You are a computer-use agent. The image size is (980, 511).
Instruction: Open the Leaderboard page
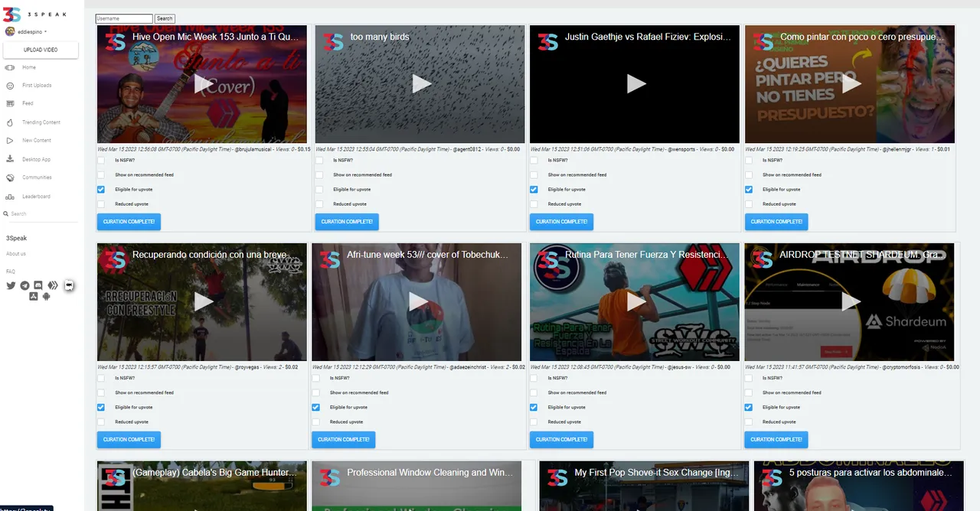coord(36,197)
